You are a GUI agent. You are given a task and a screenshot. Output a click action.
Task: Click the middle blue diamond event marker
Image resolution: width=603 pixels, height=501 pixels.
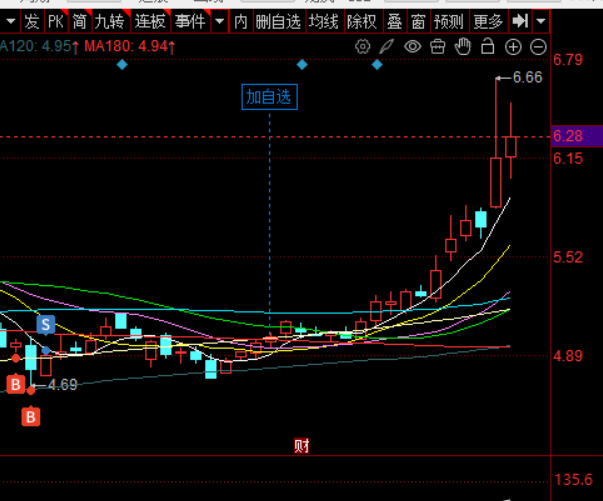pos(302,65)
